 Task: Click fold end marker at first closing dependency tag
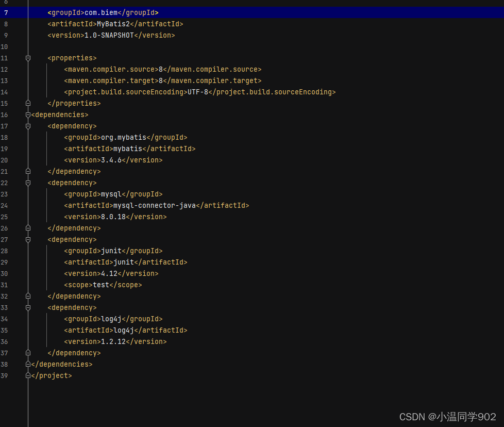[x=28, y=171]
